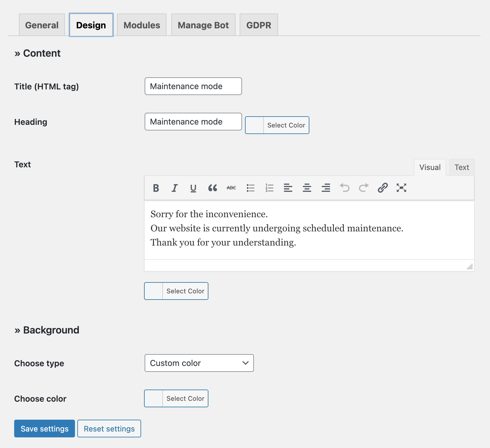Image resolution: width=490 pixels, height=448 pixels.
Task: Click the Undo arrow in the editor toolbar
Action: pyautogui.click(x=345, y=188)
